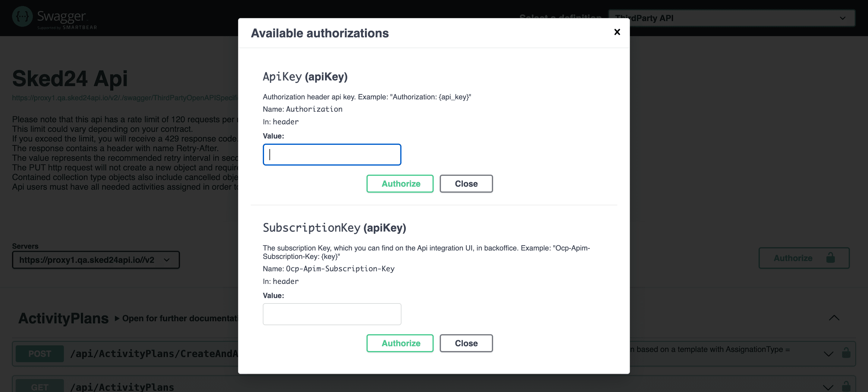Click Authorize button under ApiKey section
868x392 pixels.
[x=400, y=183]
